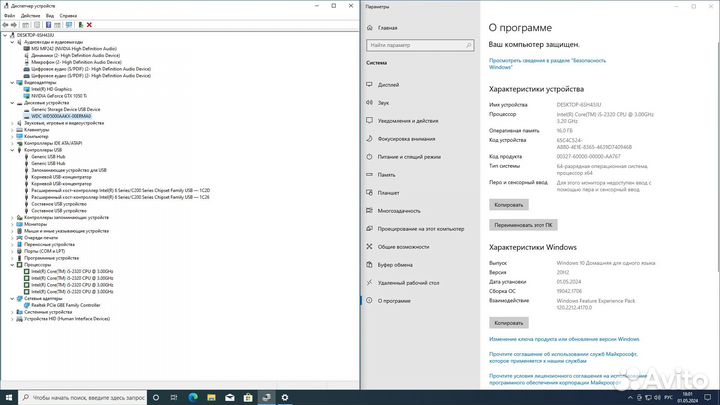
Task: Click the blue Help icon in Device Manager toolbar
Action: [48, 25]
